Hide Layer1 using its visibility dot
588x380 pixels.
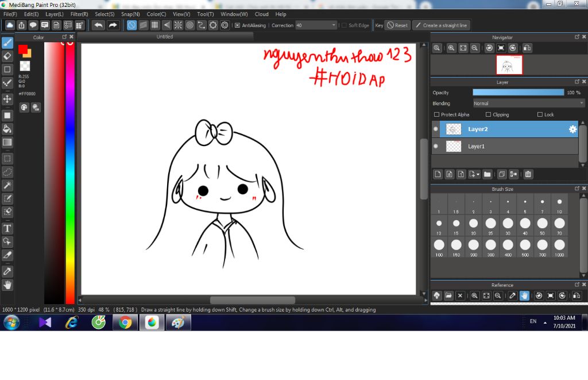(436, 147)
